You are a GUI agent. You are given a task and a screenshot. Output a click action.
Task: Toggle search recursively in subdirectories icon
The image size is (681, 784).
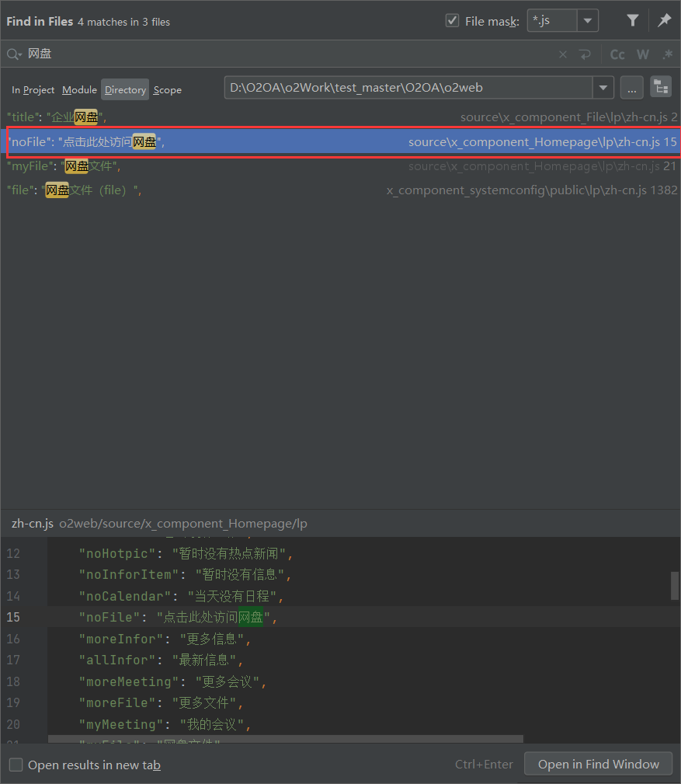(x=660, y=88)
